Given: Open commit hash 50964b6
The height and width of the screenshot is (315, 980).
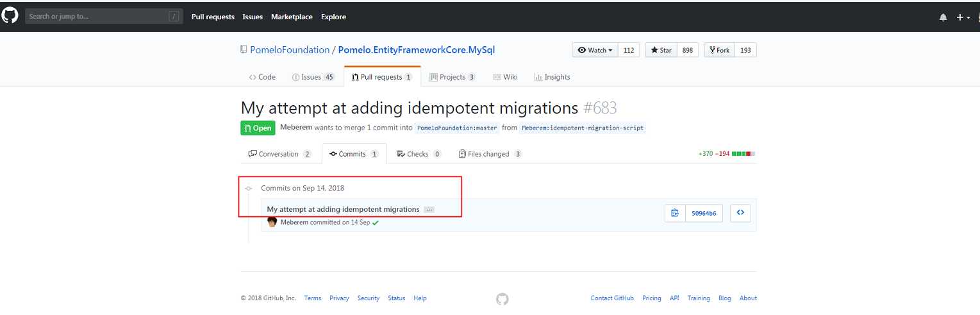Looking at the screenshot, I should coord(704,213).
